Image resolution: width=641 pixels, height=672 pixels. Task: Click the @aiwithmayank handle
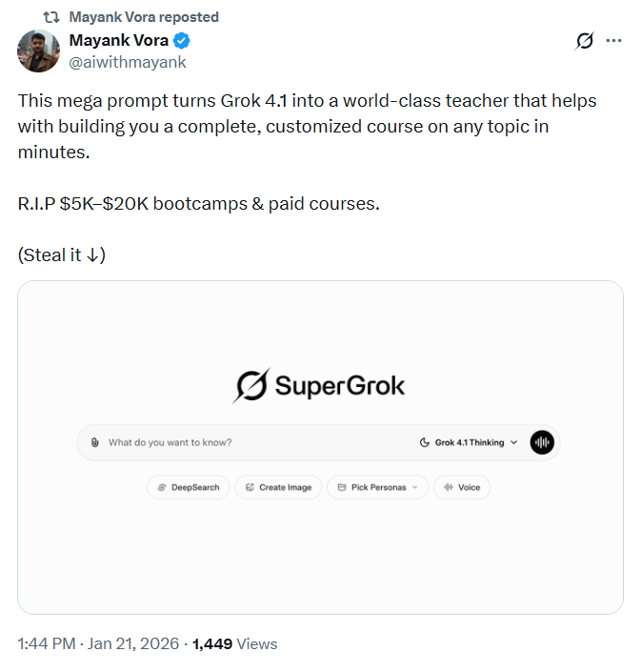point(128,62)
